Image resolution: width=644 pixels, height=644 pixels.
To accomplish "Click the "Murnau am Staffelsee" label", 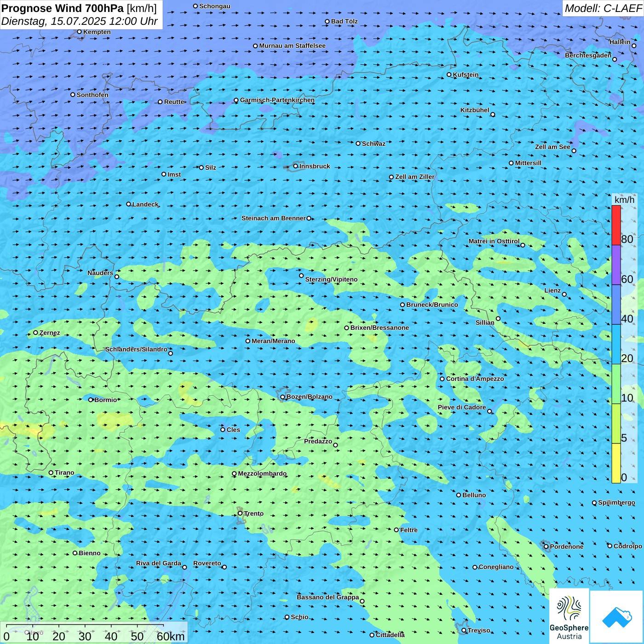I will click(293, 46).
